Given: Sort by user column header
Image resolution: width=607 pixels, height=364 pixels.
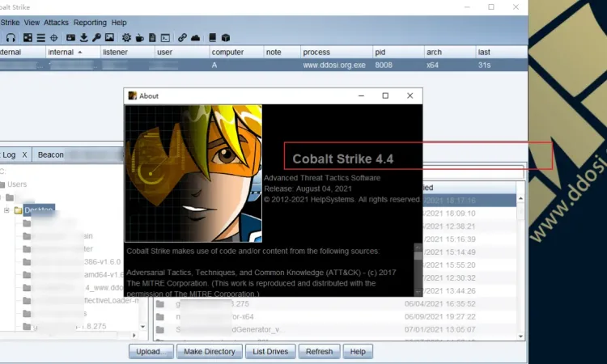Looking at the screenshot, I should (181, 53).
